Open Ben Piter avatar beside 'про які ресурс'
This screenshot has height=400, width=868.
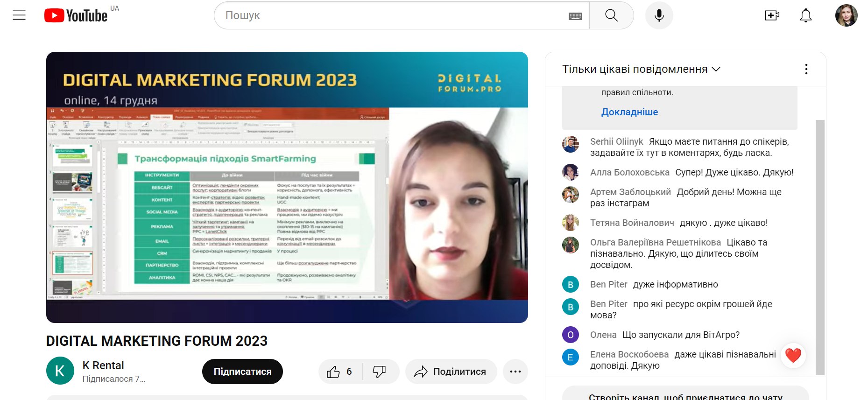(570, 307)
